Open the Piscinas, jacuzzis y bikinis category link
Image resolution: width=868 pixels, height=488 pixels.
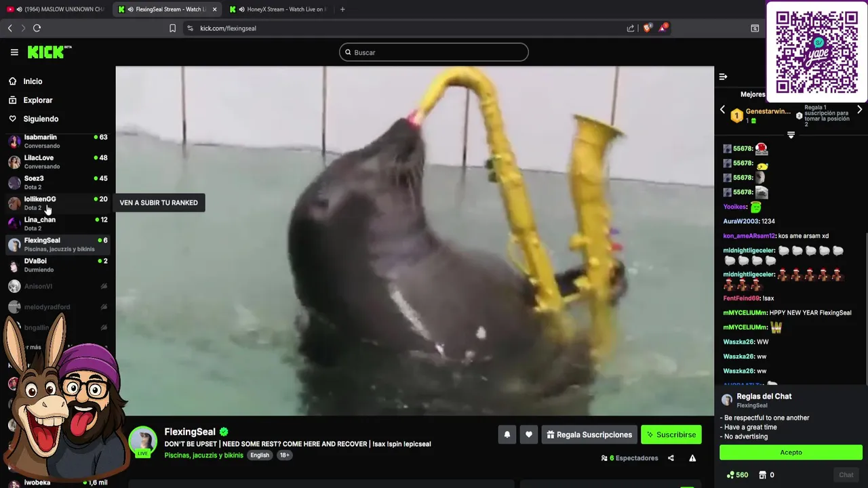pos(203,455)
